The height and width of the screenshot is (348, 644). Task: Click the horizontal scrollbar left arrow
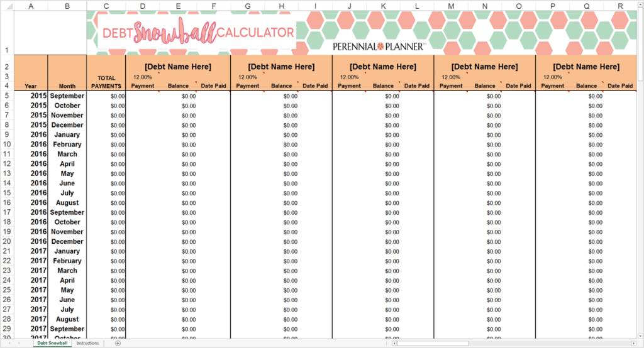(x=394, y=343)
